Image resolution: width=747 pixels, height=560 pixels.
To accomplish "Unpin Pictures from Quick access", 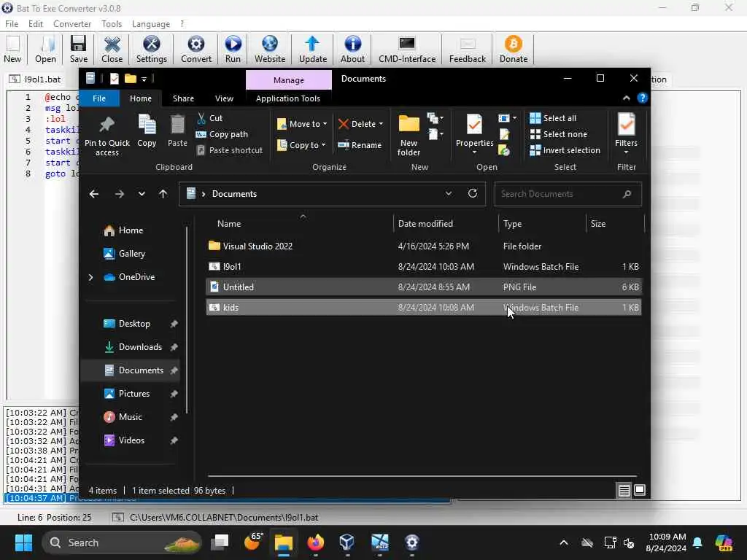I will coord(174,394).
